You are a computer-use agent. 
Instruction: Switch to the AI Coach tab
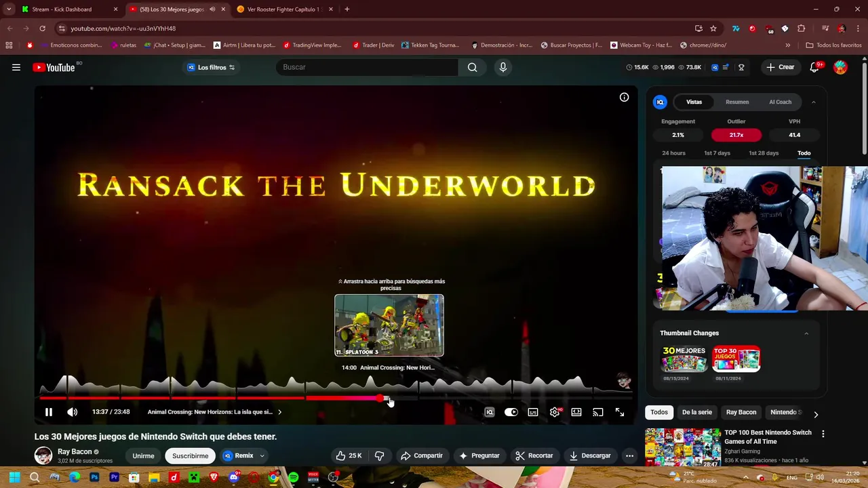pyautogui.click(x=780, y=102)
